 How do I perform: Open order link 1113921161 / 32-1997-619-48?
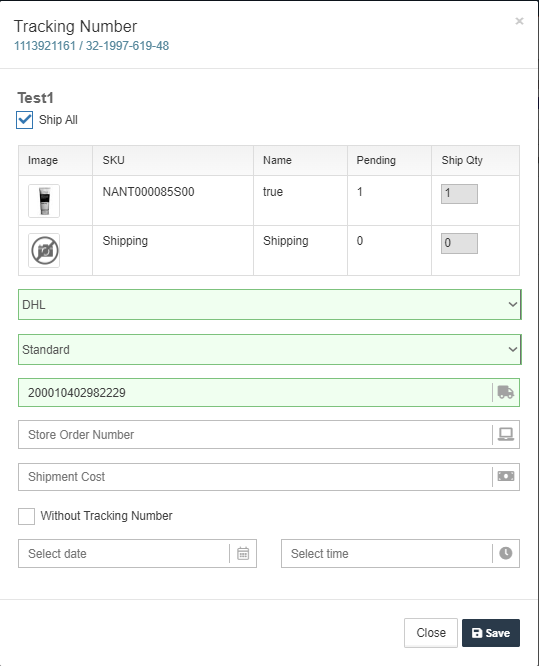[x=91, y=46]
